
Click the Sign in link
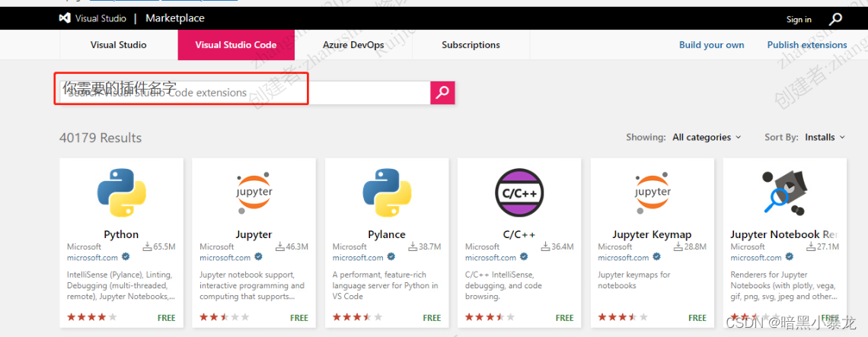pyautogui.click(x=799, y=19)
